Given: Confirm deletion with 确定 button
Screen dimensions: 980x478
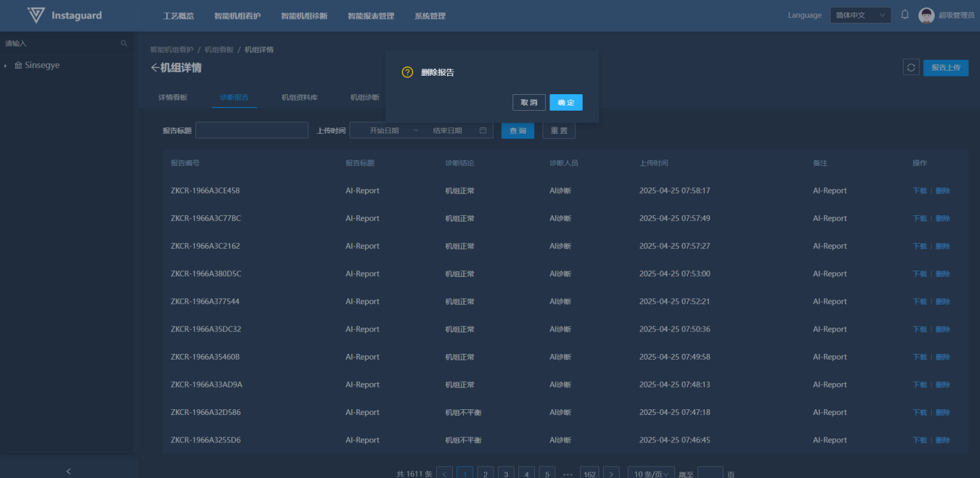Looking at the screenshot, I should [x=565, y=102].
